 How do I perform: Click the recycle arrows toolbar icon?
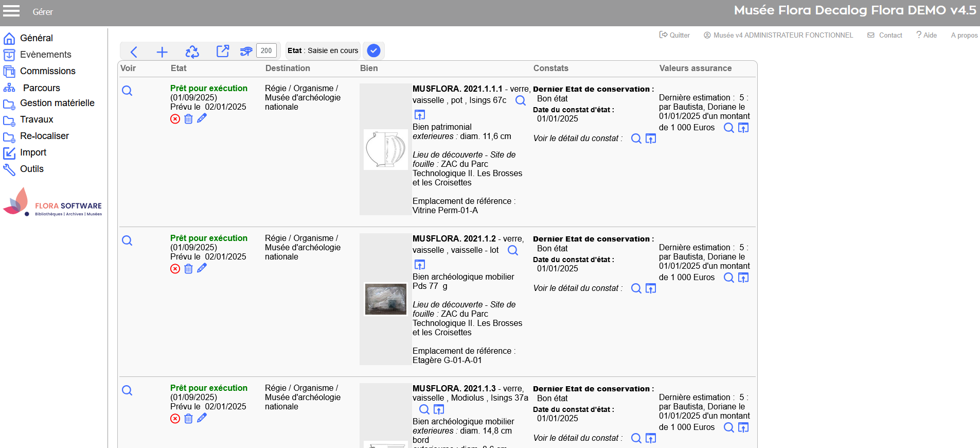click(192, 51)
